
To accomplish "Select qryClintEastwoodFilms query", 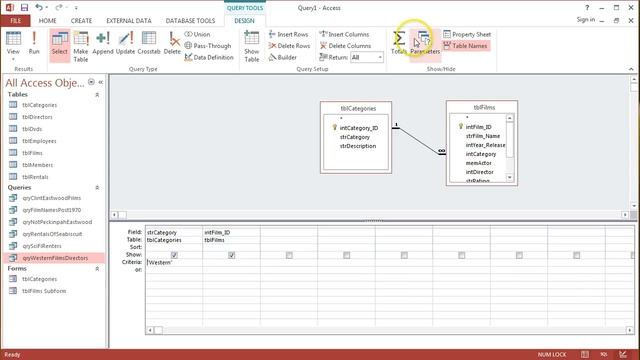I will pyautogui.click(x=51, y=198).
